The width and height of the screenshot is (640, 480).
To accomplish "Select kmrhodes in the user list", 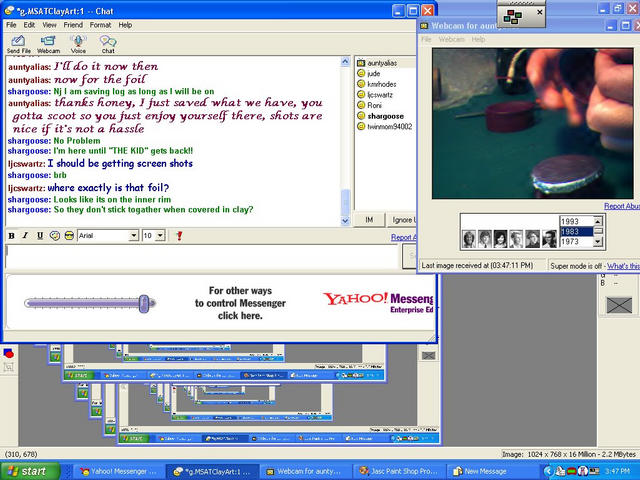I will (x=382, y=84).
